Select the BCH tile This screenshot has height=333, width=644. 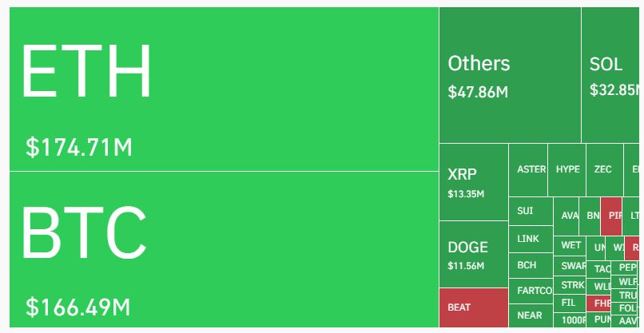531,265
